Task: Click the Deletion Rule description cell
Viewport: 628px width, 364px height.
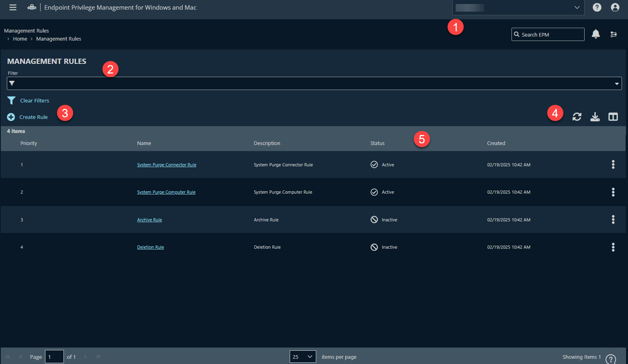Action: tap(267, 247)
